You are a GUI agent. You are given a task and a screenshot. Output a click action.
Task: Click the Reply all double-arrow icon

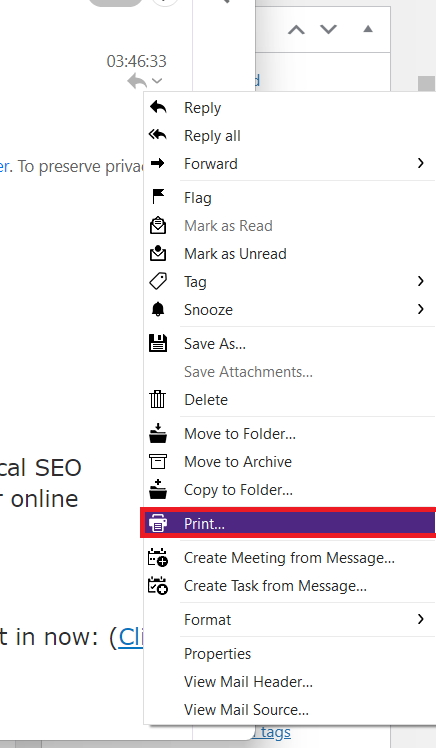158,135
